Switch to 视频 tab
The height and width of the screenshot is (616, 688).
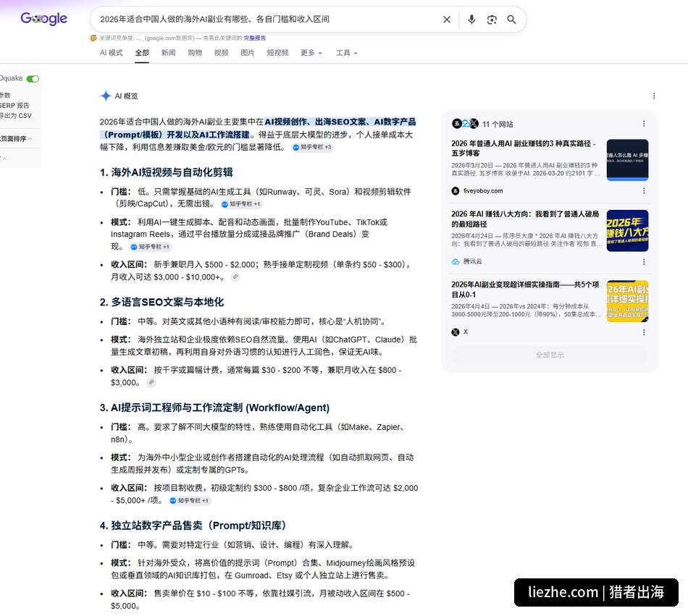pyautogui.click(x=221, y=53)
